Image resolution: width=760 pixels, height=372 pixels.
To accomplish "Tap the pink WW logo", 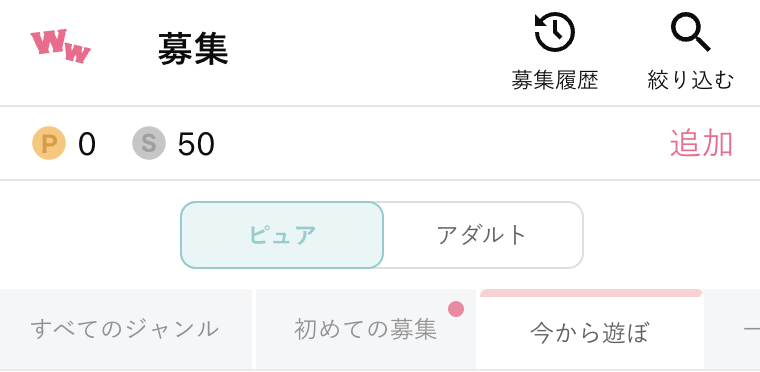I will point(61,46).
